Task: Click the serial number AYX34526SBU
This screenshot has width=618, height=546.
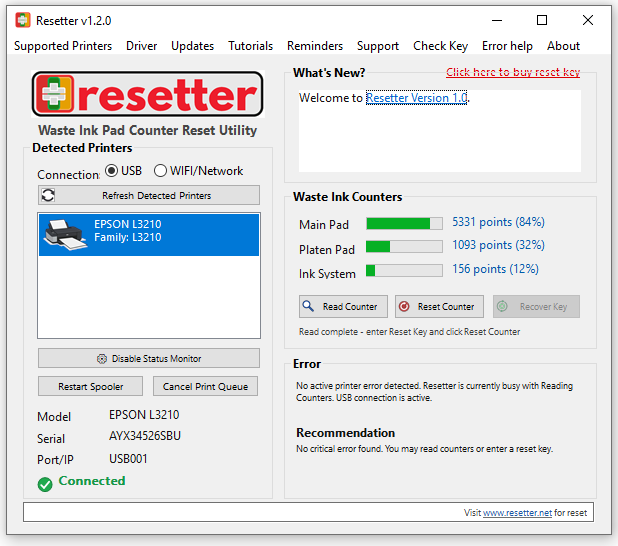Action: pyautogui.click(x=145, y=436)
